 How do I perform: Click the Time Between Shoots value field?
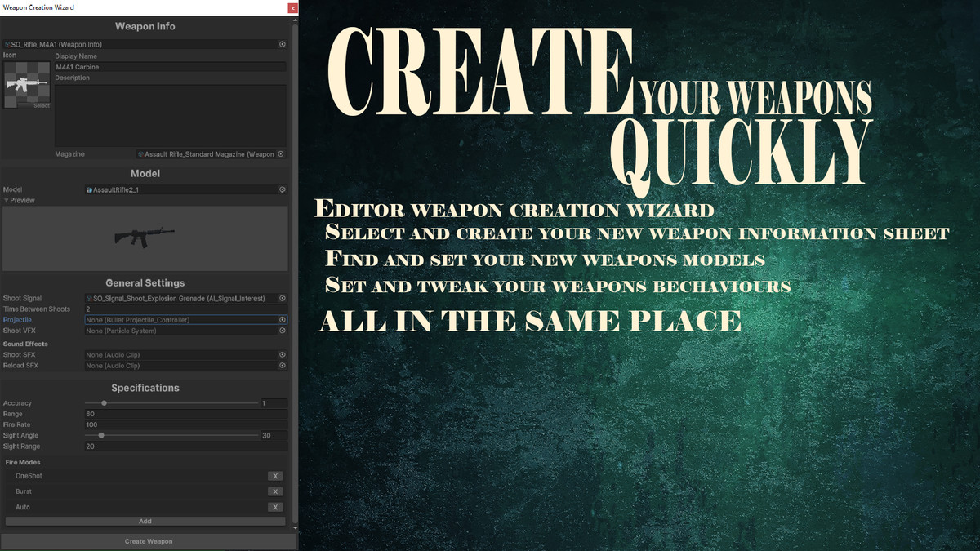pyautogui.click(x=186, y=309)
